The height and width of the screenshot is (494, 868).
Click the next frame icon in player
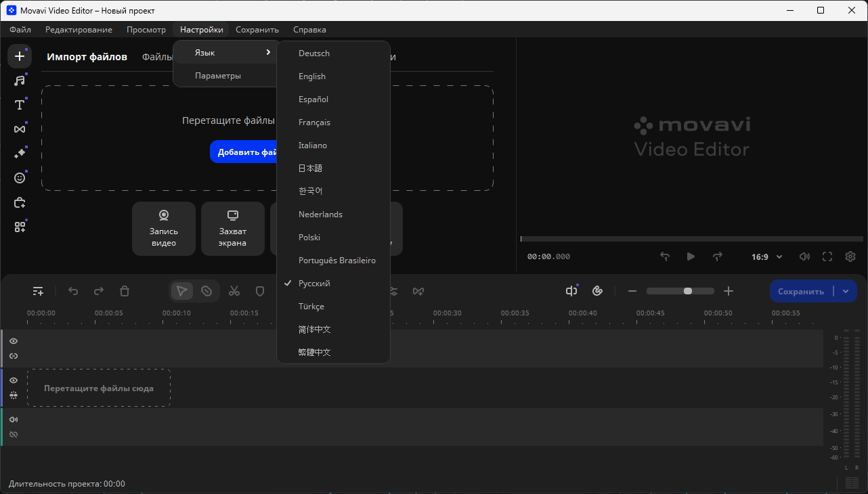point(718,256)
